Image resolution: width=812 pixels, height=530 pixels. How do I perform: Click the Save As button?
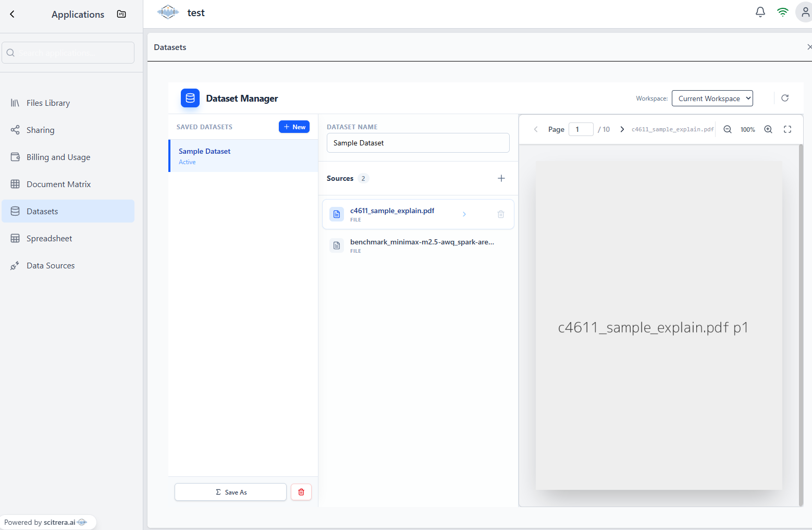click(230, 492)
